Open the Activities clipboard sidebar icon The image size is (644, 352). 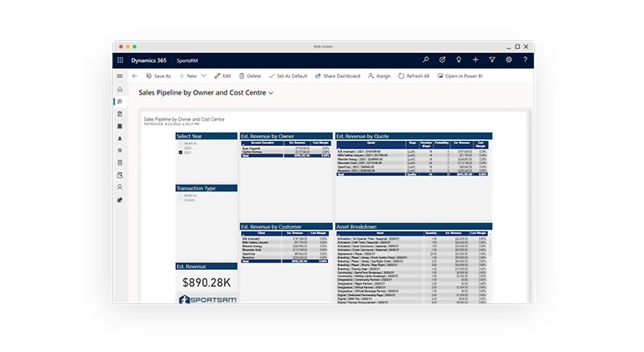120,114
